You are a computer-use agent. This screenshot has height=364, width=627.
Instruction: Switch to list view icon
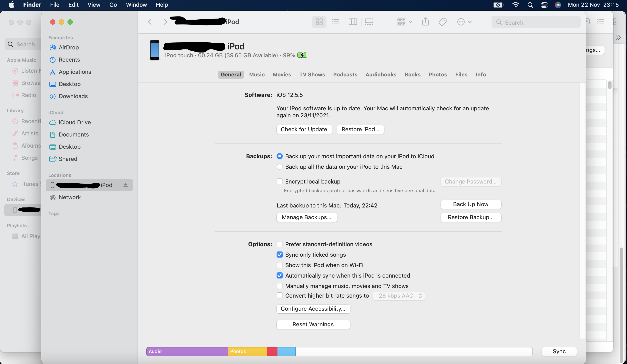point(335,22)
